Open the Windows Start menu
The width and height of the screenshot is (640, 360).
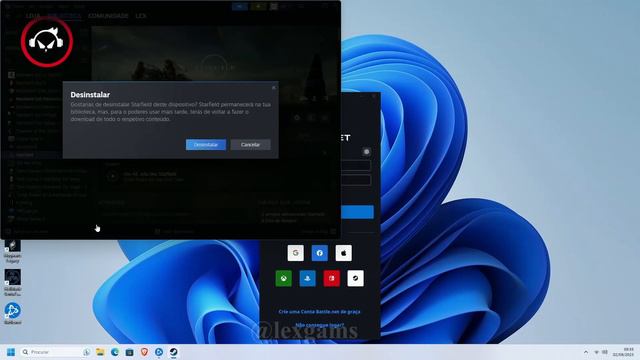pyautogui.click(x=11, y=352)
